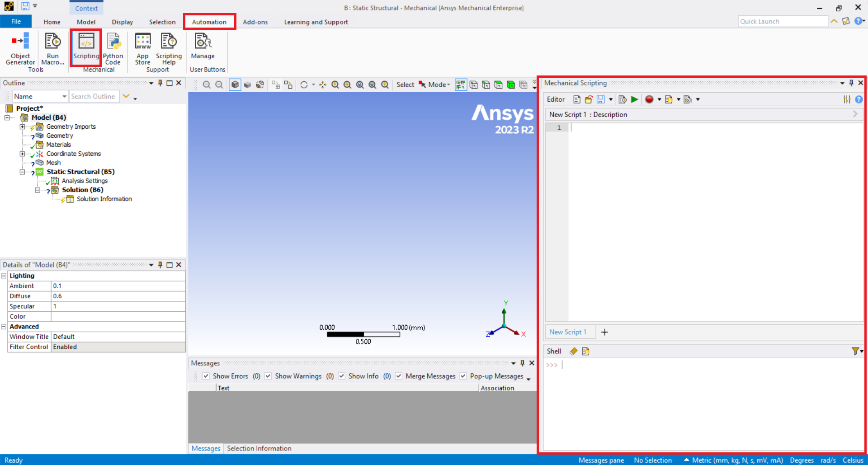Toggle the Show Warnings checkbox
The height and width of the screenshot is (465, 868).
pos(269,376)
